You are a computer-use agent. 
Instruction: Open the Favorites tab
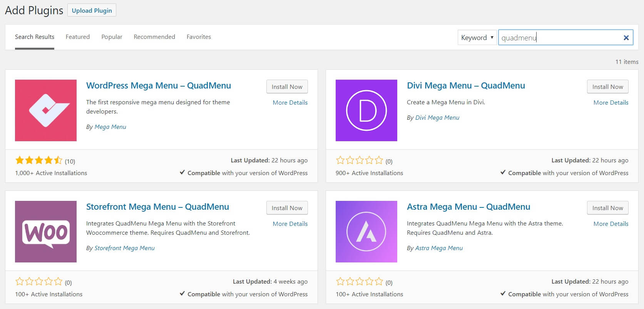click(x=199, y=37)
